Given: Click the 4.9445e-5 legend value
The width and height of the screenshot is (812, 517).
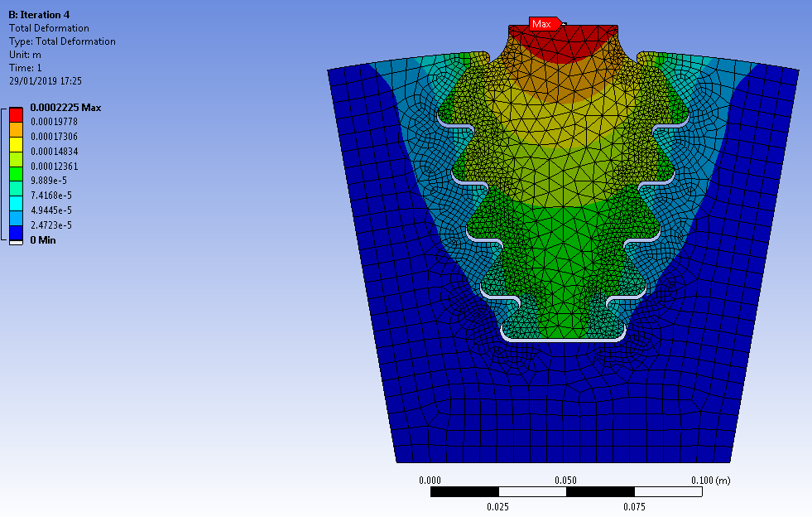Looking at the screenshot, I should 51,210.
